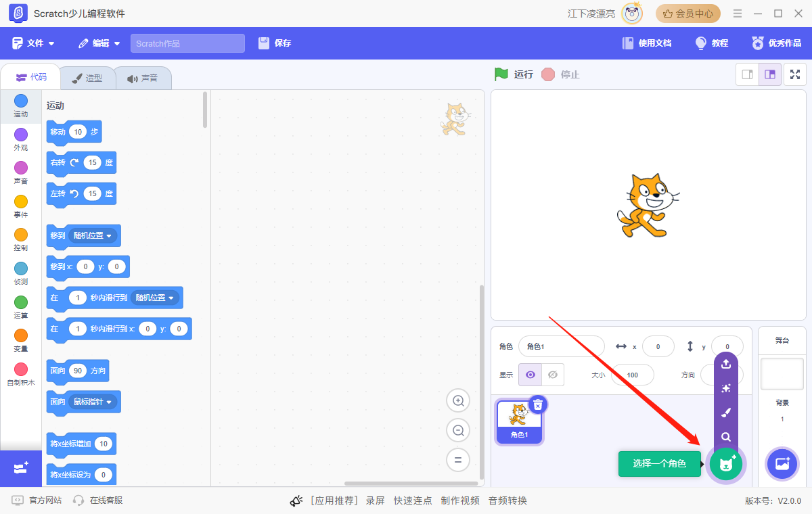Image resolution: width=812 pixels, height=514 pixels.
Task: Open the 文件 dropdown menu
Action: [33, 43]
